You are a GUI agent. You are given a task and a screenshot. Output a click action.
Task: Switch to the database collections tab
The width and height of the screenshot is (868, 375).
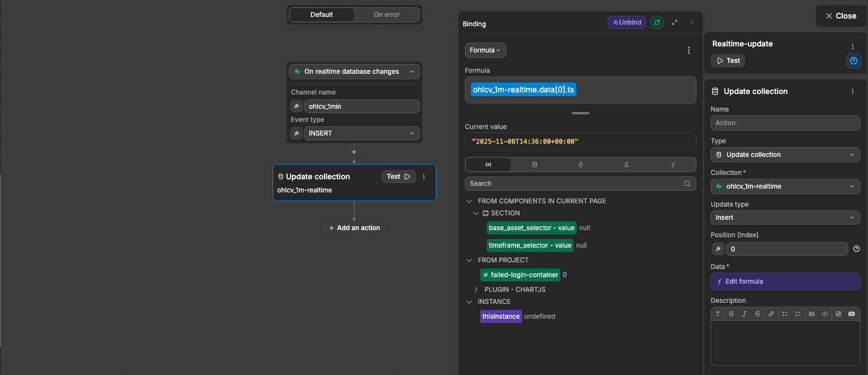click(x=535, y=165)
